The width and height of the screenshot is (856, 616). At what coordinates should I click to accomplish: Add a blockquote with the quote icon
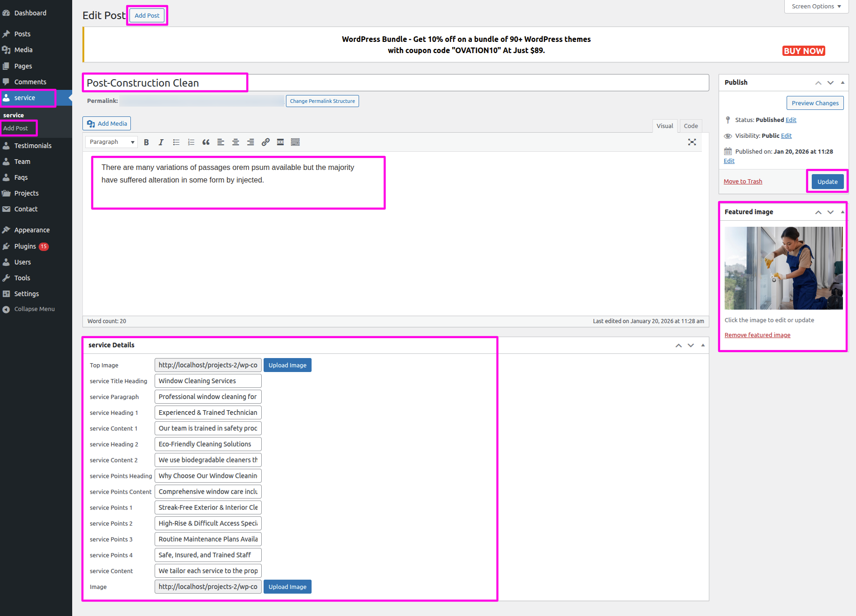pos(206,142)
